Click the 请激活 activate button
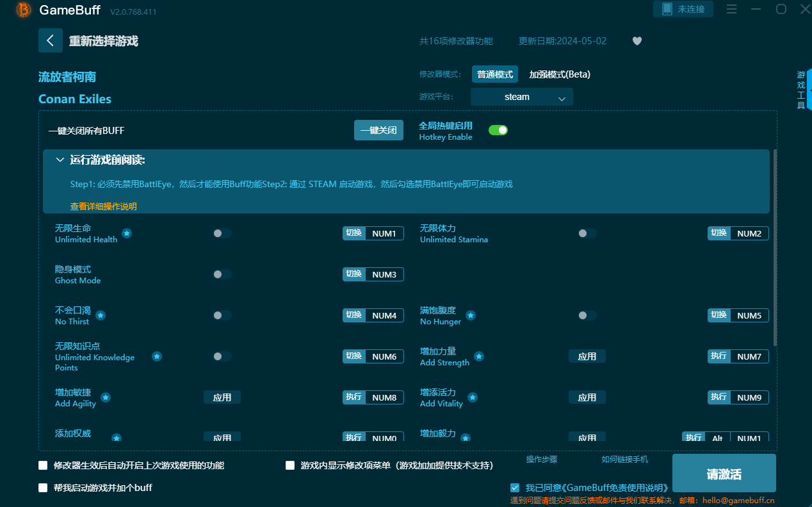 [724, 473]
